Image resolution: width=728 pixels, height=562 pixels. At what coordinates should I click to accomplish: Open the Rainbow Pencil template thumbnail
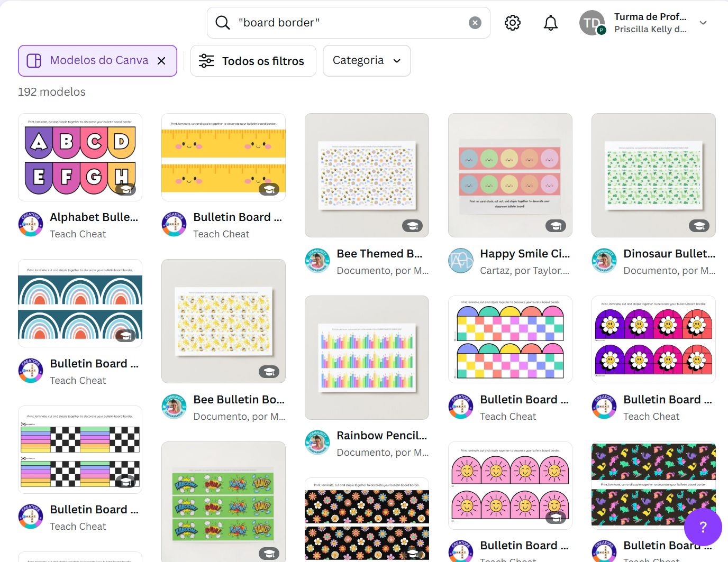pos(367,357)
